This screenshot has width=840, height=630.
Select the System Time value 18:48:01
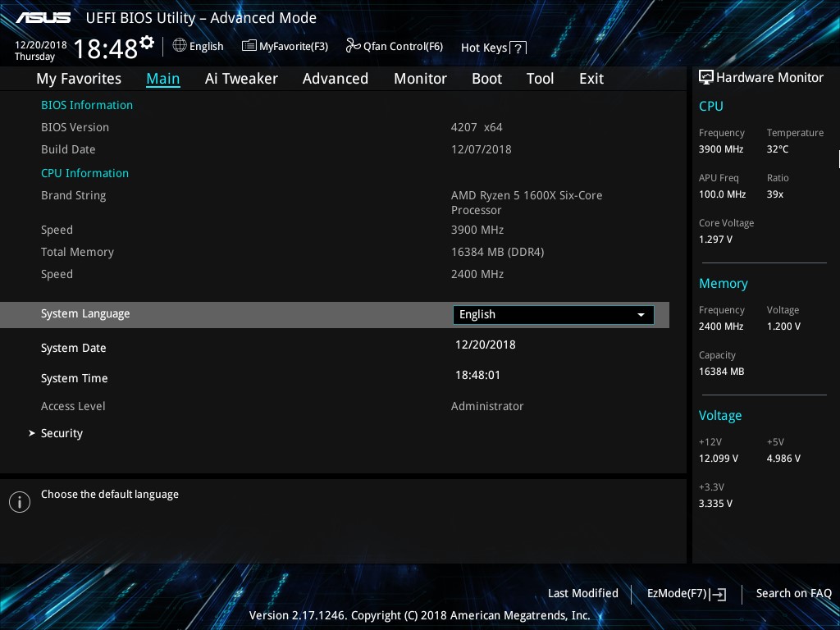point(478,375)
